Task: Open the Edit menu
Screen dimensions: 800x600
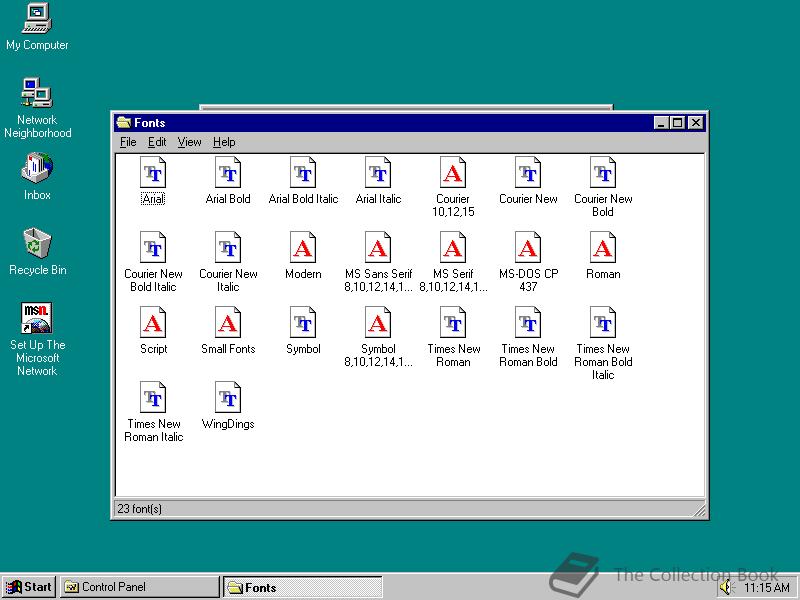Action: [157, 142]
